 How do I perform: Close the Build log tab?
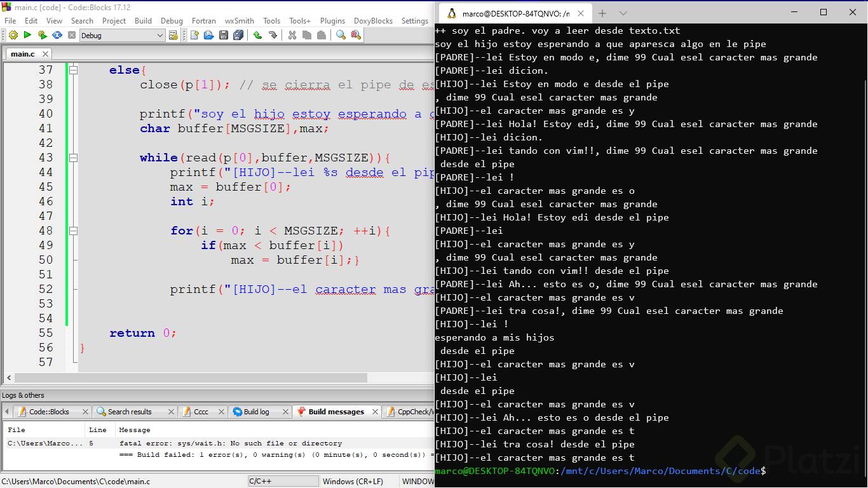pos(286,412)
